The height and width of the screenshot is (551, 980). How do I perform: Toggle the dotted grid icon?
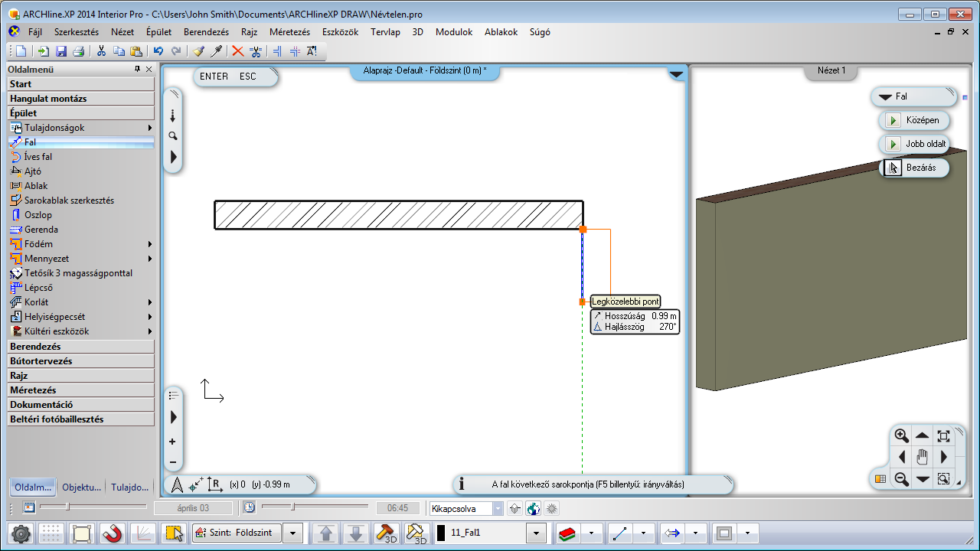tap(51, 533)
